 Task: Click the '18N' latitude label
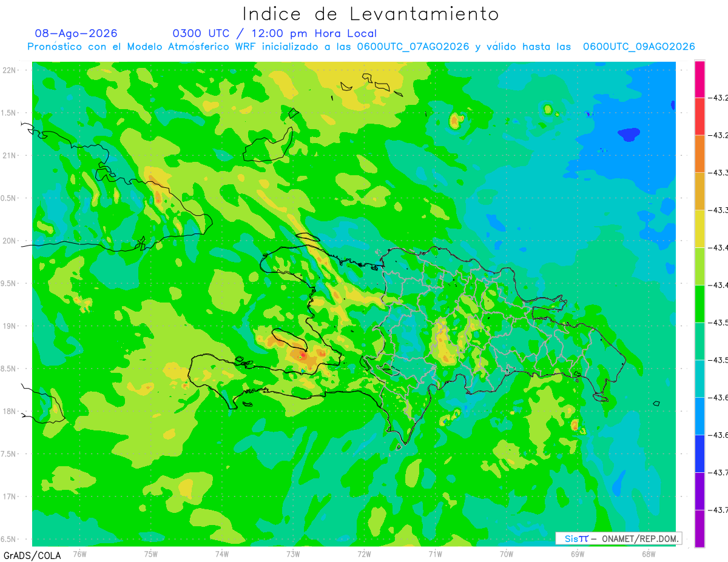(10, 411)
